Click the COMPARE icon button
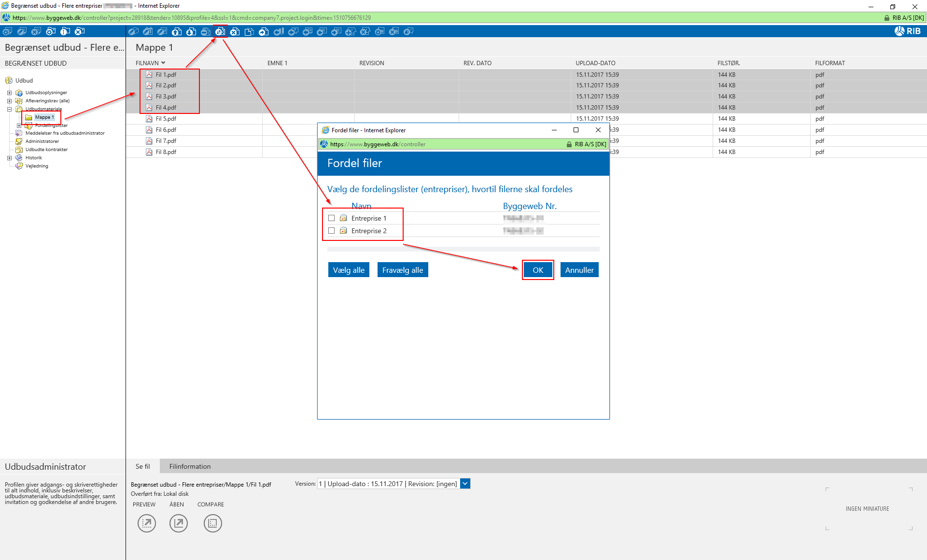Screen dimensions: 927x560 (212, 523)
